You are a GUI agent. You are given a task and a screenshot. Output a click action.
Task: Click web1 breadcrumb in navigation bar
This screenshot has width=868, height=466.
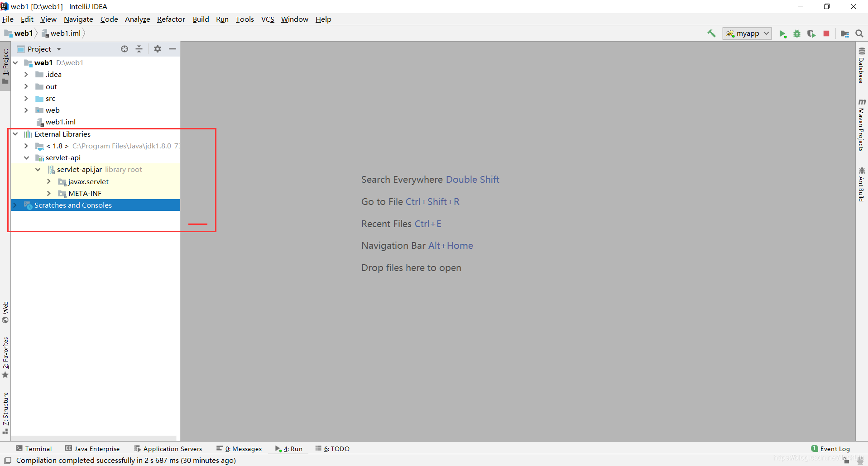[x=19, y=33]
